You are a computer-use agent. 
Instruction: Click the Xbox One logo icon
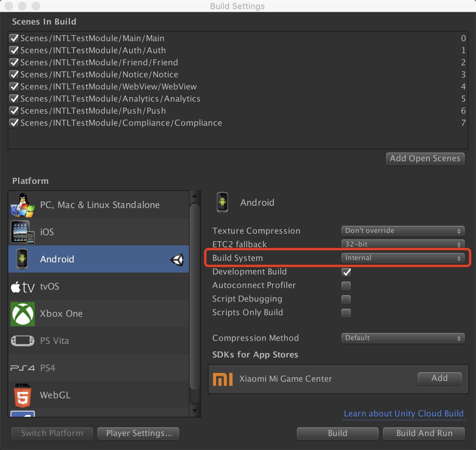(23, 314)
